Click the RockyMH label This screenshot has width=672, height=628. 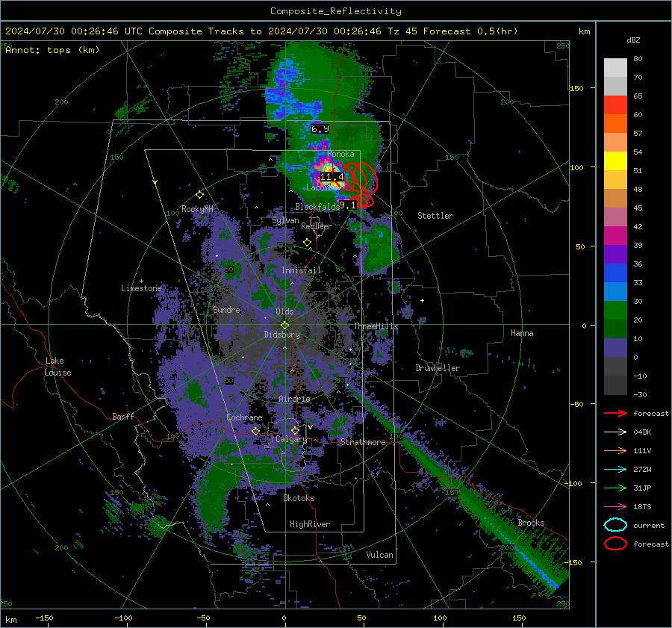point(198,209)
